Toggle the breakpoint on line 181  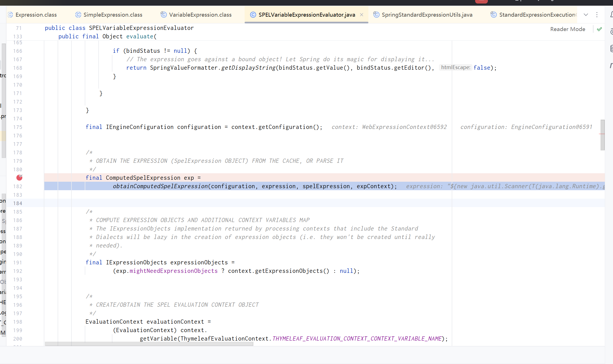(19, 177)
